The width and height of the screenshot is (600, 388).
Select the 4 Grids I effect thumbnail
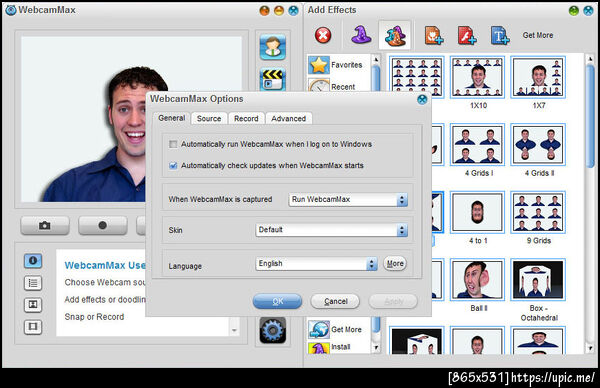tap(477, 145)
